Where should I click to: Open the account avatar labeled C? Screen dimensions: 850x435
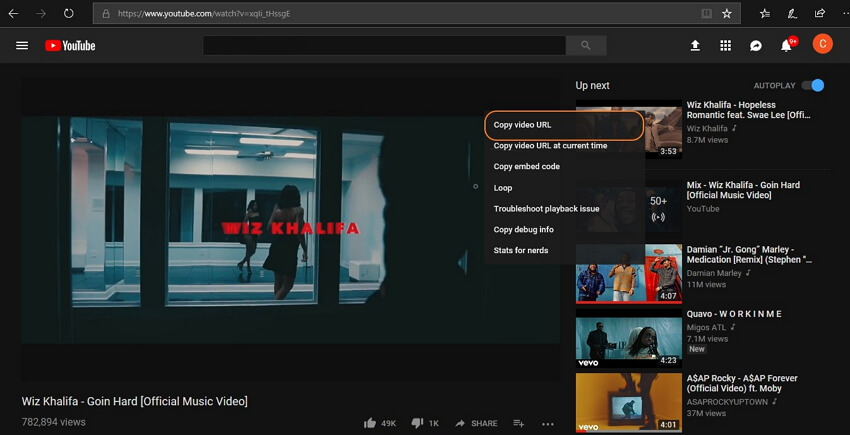(x=822, y=44)
